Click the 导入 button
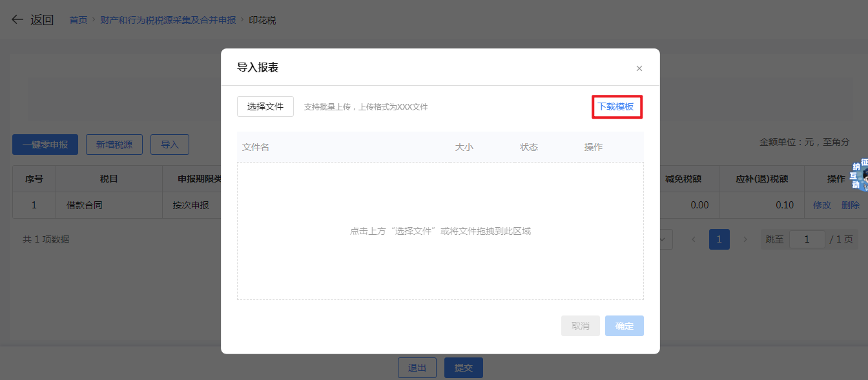The width and height of the screenshot is (868, 380). (x=170, y=145)
